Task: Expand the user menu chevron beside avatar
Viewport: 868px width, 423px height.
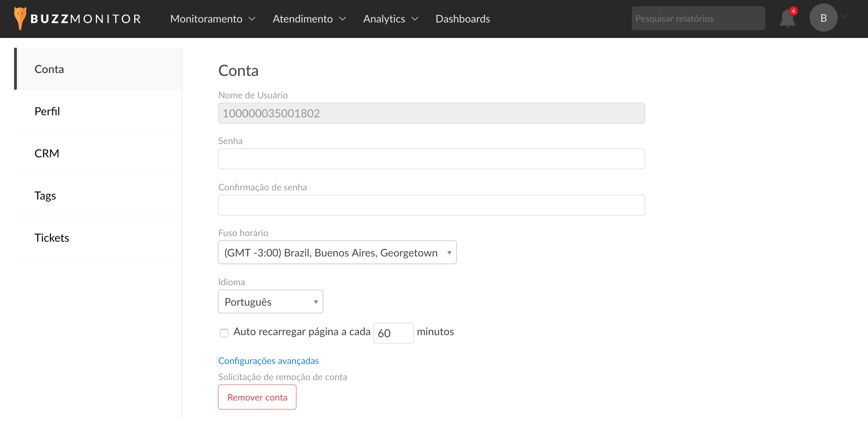Action: [845, 17]
